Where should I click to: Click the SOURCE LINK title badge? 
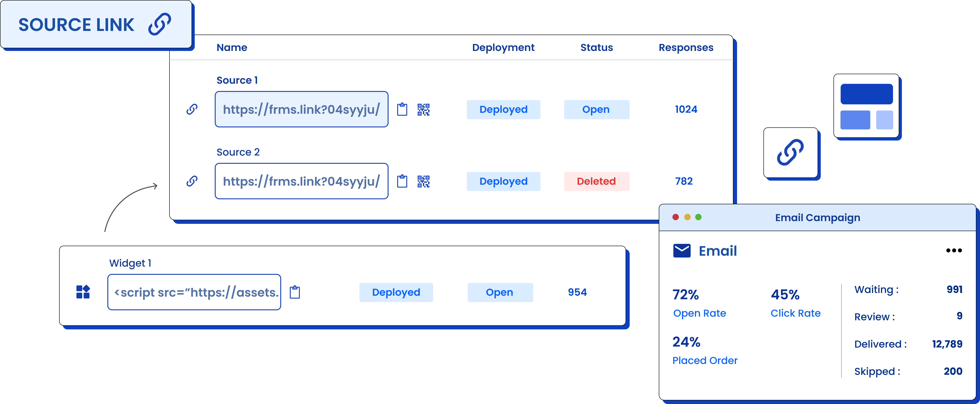tap(96, 24)
